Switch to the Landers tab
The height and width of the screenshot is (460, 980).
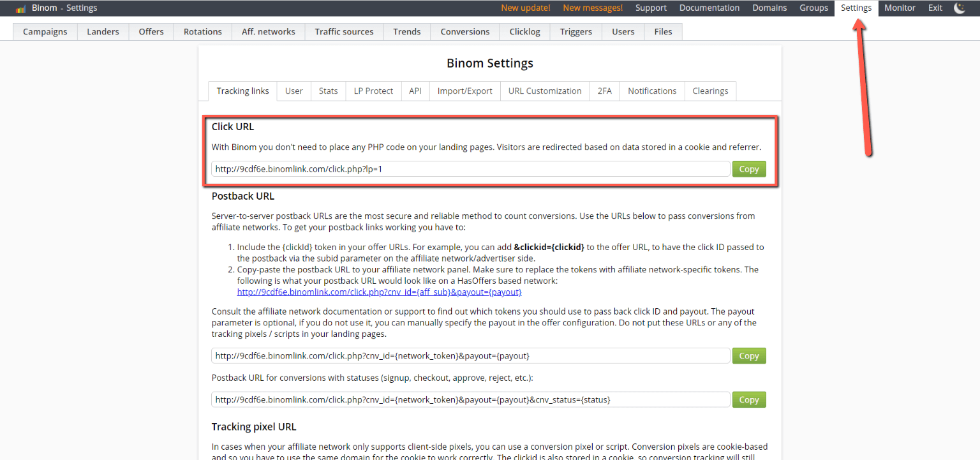tap(103, 32)
